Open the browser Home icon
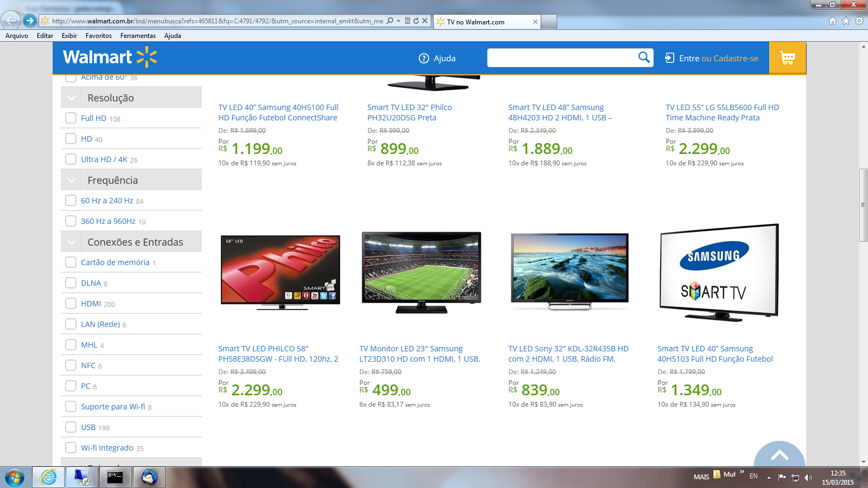 [x=833, y=21]
